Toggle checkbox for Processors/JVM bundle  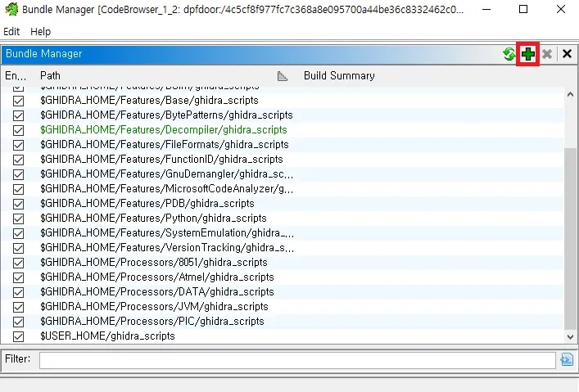[18, 307]
